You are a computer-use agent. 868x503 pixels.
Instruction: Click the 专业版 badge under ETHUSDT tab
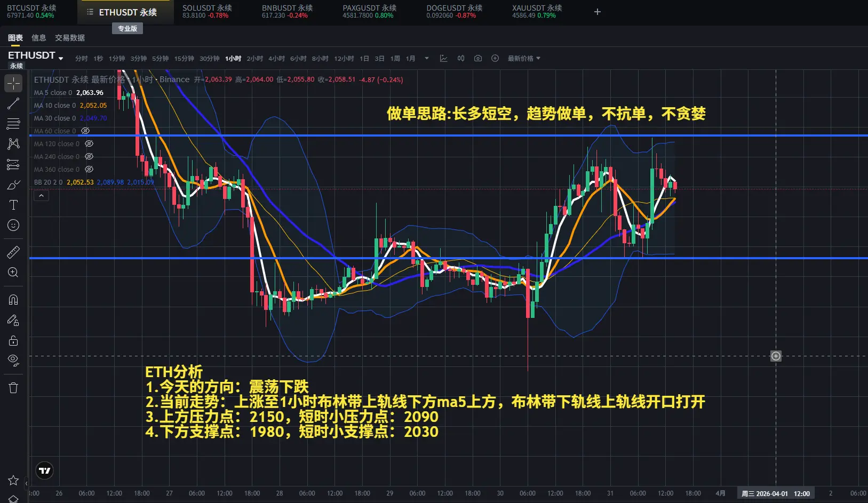point(128,29)
